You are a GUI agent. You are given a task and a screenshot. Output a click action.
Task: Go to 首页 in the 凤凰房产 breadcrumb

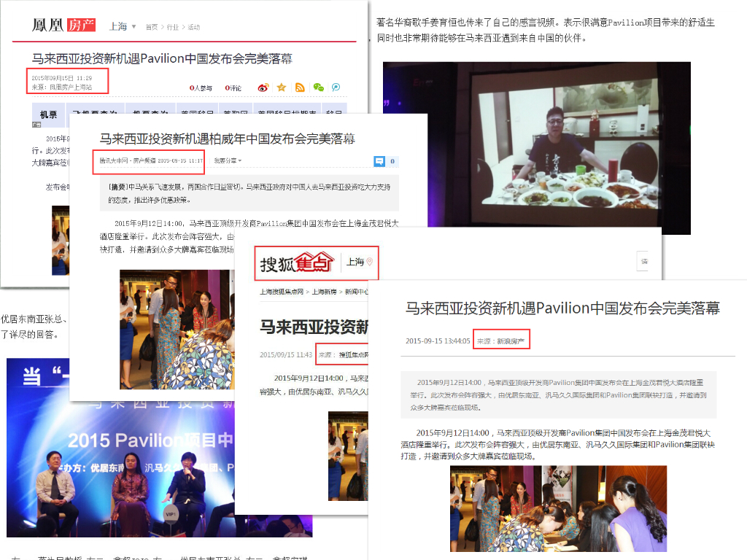[x=152, y=27]
